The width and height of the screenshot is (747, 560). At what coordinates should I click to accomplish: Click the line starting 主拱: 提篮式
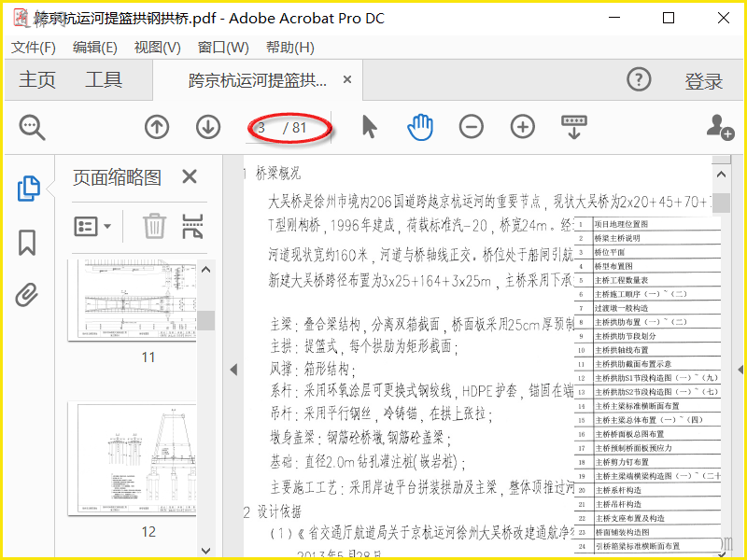(364, 346)
